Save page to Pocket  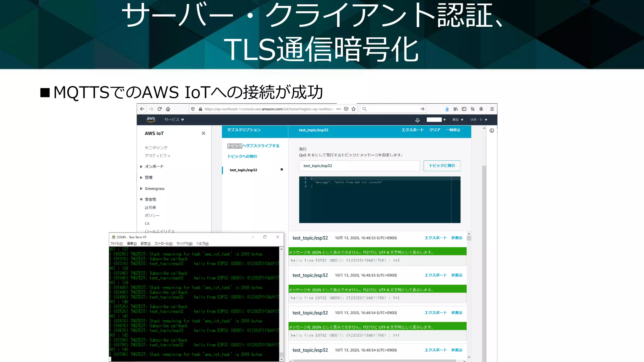[346, 109]
